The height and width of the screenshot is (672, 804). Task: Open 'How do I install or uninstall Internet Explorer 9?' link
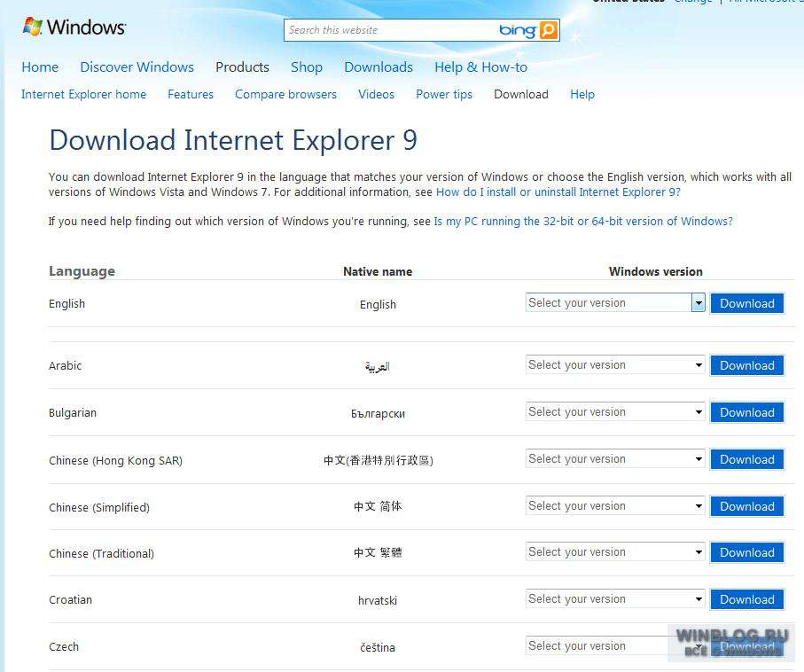(558, 192)
